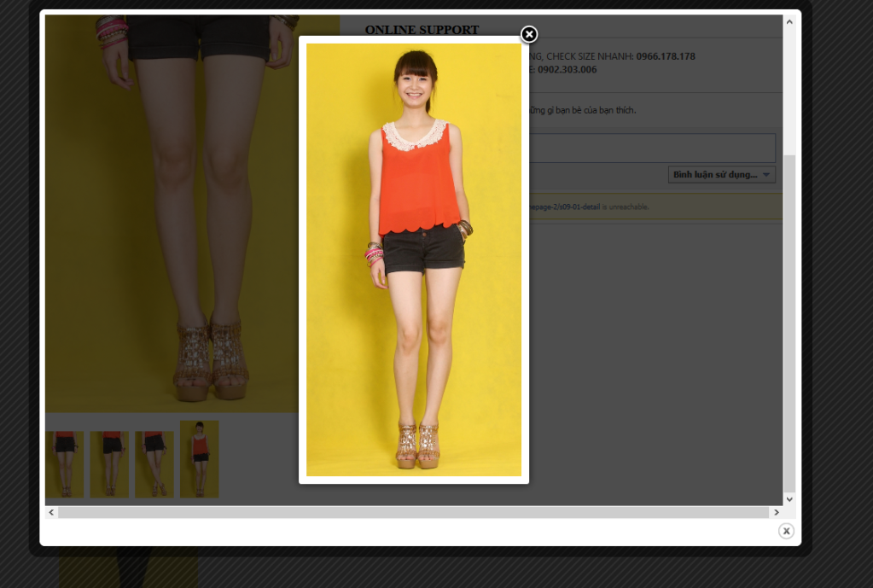The image size is (873, 588).
Task: Close the outer popup with round X button
Action: tap(786, 531)
